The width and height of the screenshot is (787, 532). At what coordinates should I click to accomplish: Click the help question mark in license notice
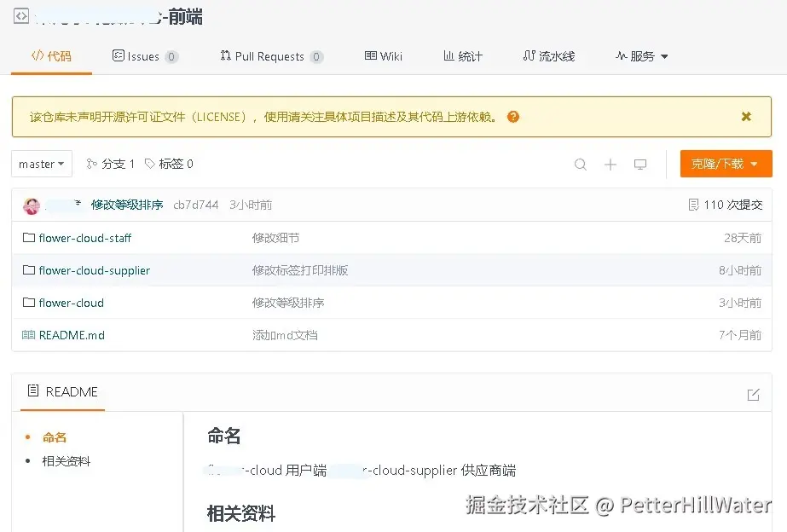(x=513, y=117)
